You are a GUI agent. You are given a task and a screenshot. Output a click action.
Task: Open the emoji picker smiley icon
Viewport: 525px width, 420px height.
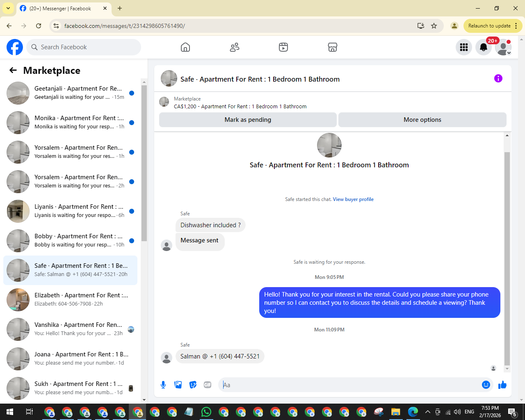[486, 385]
